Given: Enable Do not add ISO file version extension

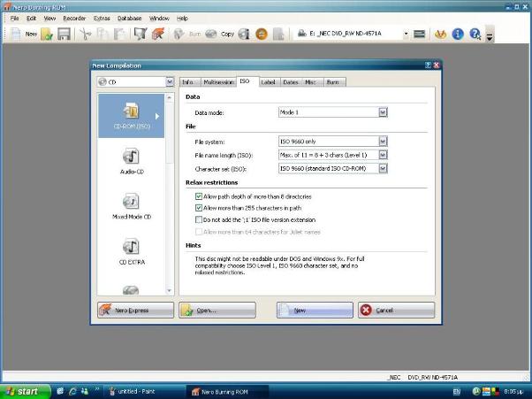Looking at the screenshot, I should 199,219.
